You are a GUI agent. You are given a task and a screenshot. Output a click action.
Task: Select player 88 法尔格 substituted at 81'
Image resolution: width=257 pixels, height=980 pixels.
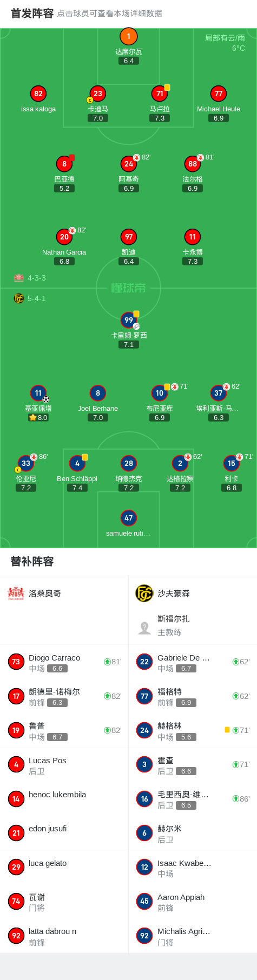coord(193,164)
